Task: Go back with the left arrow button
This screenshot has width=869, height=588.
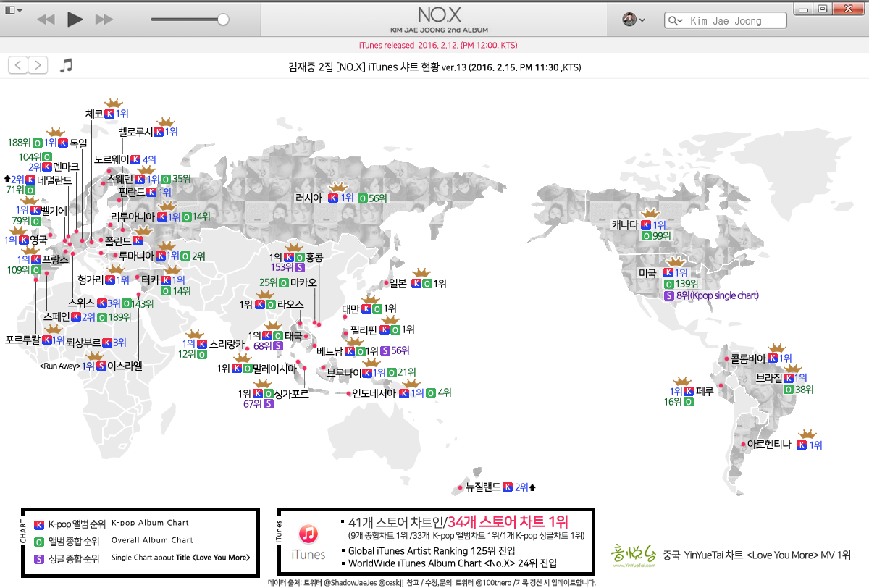Action: (x=18, y=65)
